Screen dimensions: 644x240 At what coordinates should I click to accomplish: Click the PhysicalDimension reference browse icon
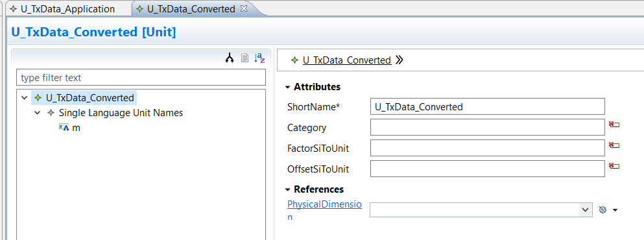[x=603, y=210]
